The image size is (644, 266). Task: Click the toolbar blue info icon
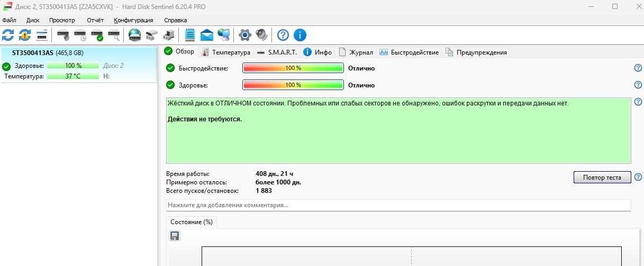tap(300, 35)
